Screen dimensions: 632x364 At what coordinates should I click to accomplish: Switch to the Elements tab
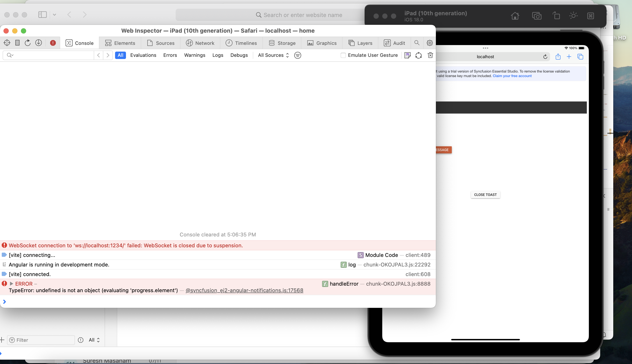click(120, 43)
